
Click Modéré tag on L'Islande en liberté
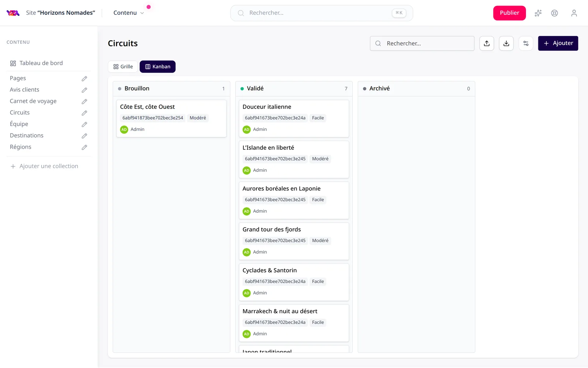click(320, 159)
